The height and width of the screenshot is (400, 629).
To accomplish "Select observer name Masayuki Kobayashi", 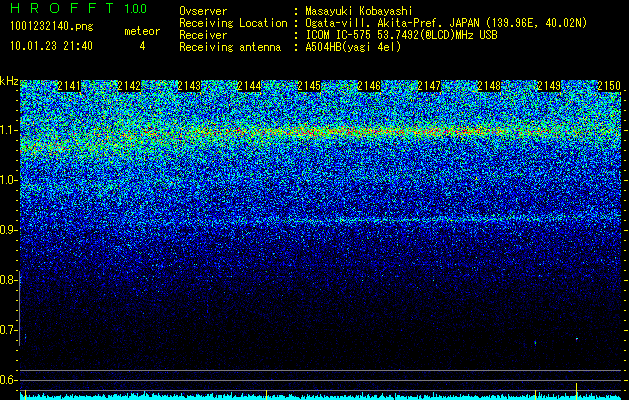I will 359,11.
